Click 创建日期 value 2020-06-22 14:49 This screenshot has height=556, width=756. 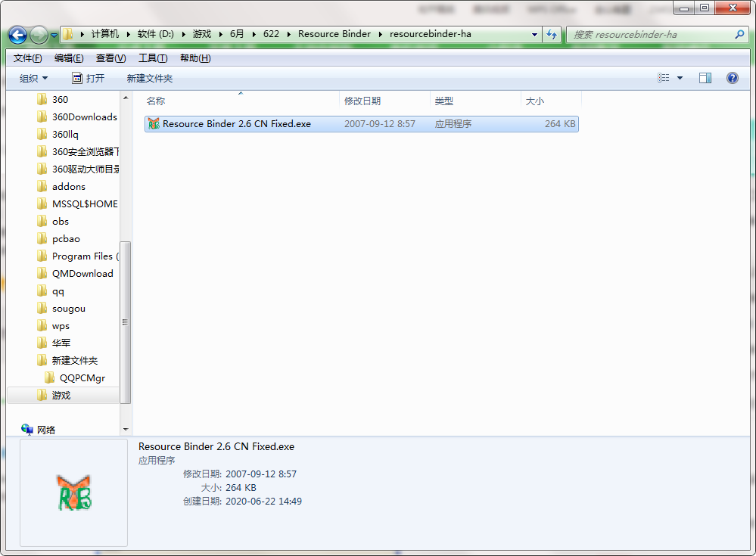[264, 502]
